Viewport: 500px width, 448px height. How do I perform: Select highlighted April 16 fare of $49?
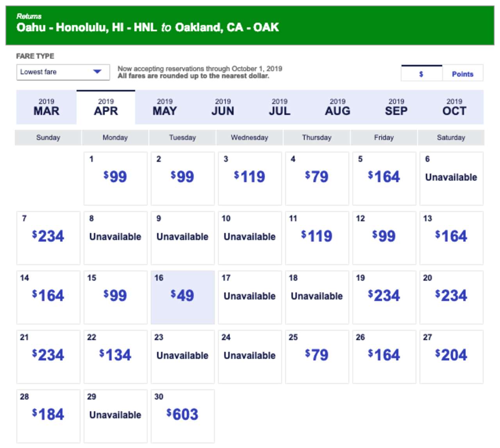pyautogui.click(x=183, y=297)
